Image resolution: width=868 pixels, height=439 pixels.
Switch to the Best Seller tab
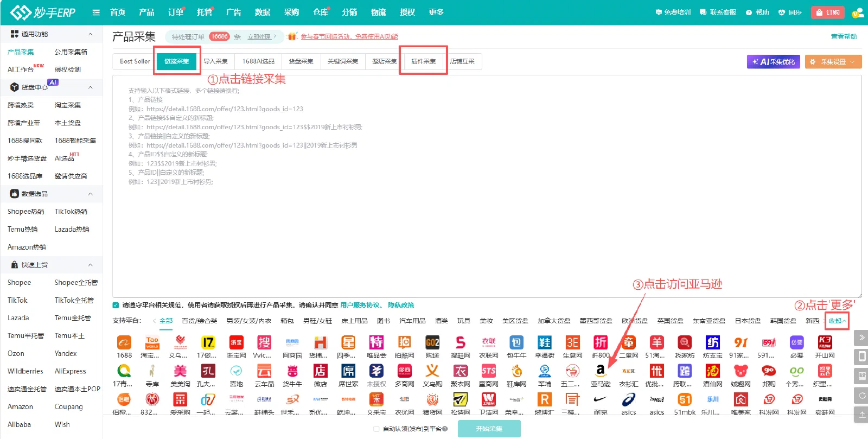[x=135, y=61]
